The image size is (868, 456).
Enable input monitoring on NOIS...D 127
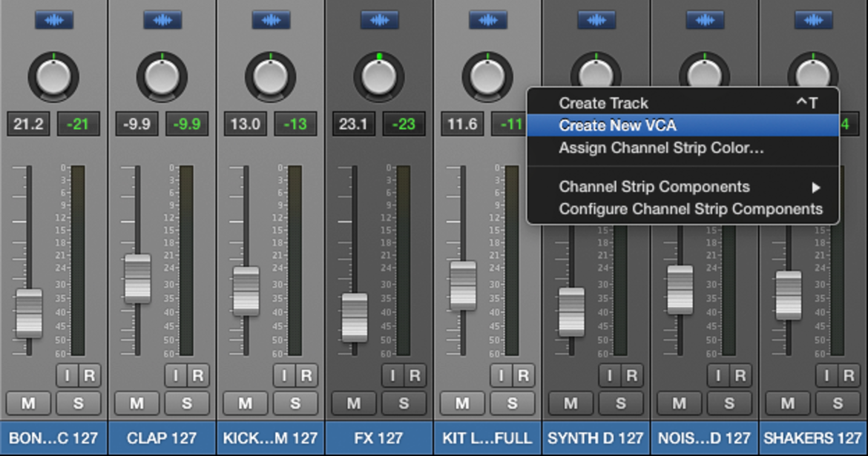(718, 376)
